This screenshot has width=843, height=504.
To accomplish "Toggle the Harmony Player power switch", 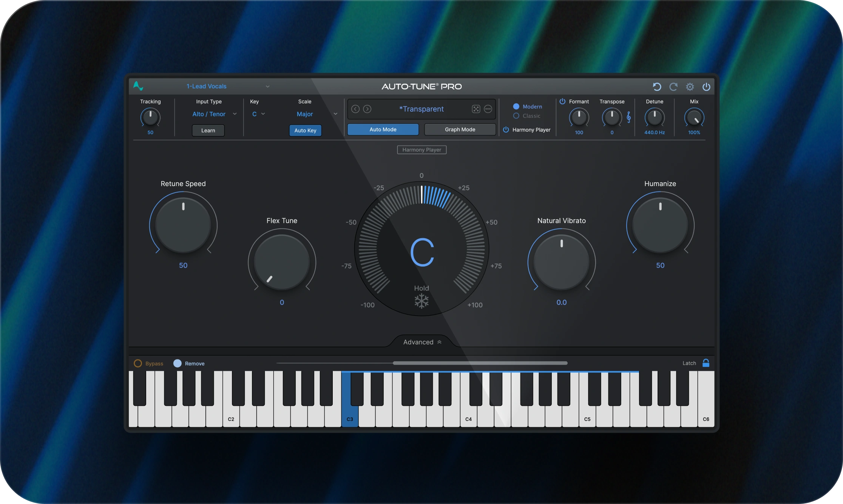I will pyautogui.click(x=506, y=130).
